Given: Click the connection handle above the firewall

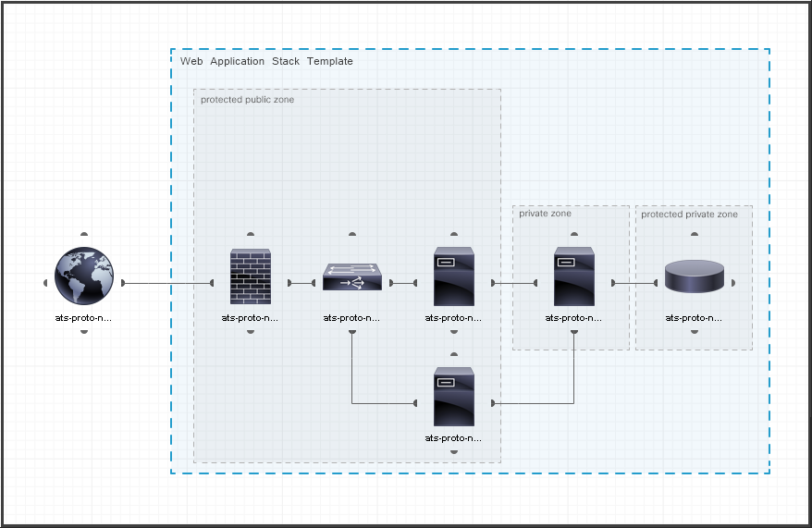Looking at the screenshot, I should pos(251,235).
